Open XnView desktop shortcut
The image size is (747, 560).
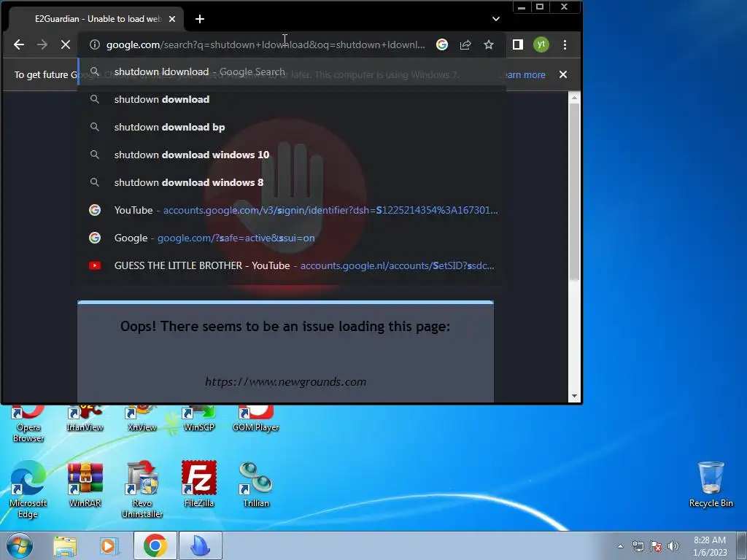pos(142,419)
